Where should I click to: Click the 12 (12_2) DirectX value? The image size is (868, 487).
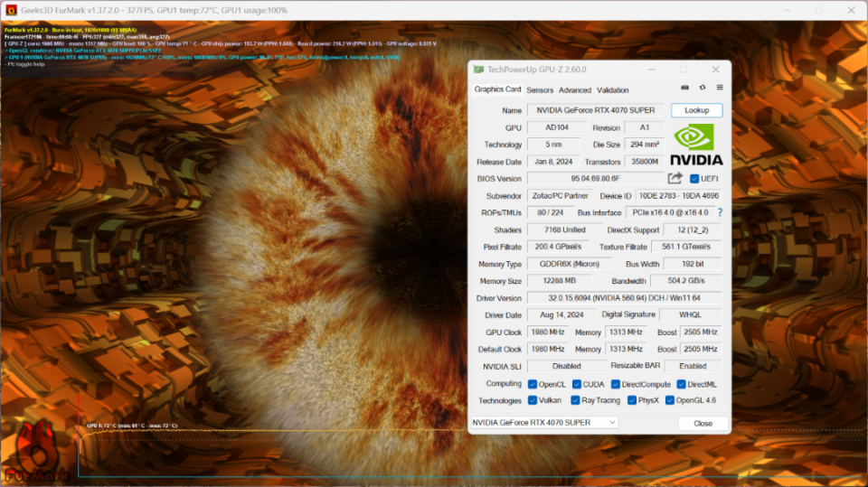point(693,229)
